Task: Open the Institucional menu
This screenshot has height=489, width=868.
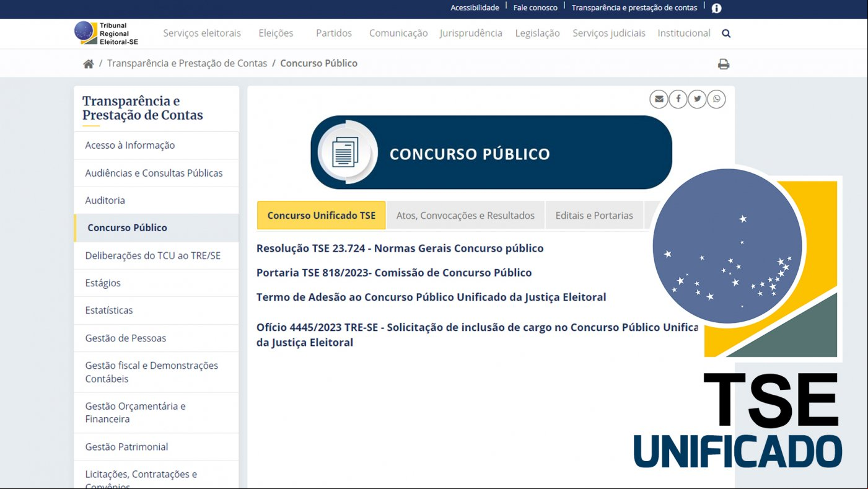Action: point(684,33)
